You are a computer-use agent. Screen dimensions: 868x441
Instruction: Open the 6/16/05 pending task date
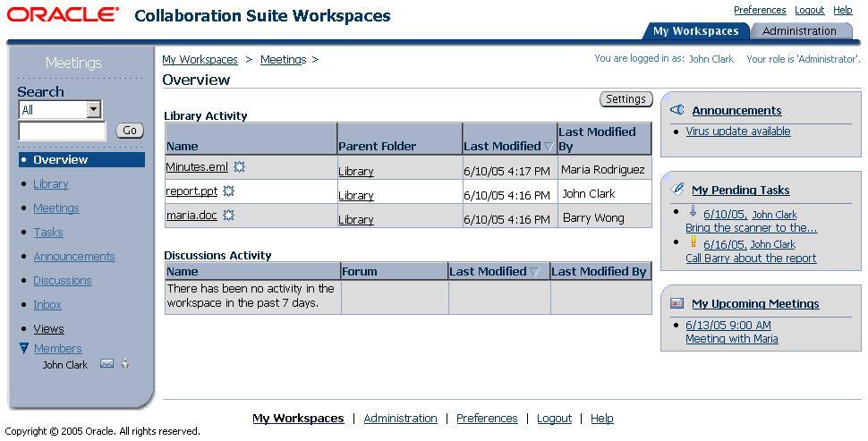725,244
